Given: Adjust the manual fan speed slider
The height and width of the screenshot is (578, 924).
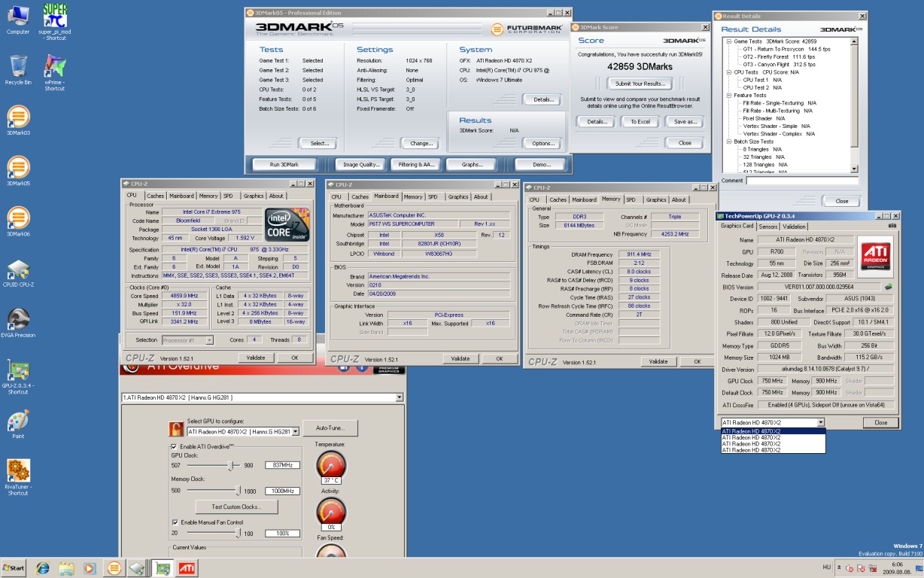Looking at the screenshot, I should coord(239,533).
